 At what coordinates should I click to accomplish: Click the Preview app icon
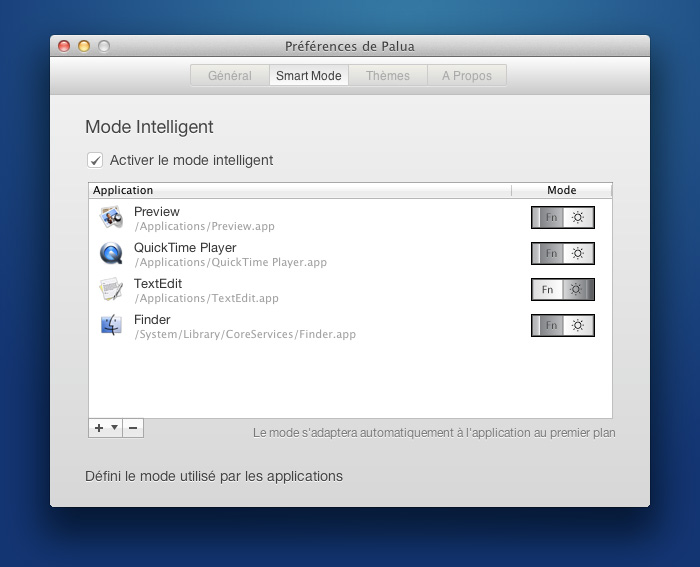coord(111,217)
